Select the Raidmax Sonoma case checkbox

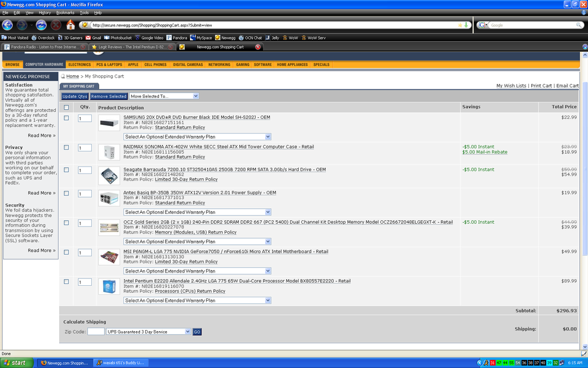[67, 148]
